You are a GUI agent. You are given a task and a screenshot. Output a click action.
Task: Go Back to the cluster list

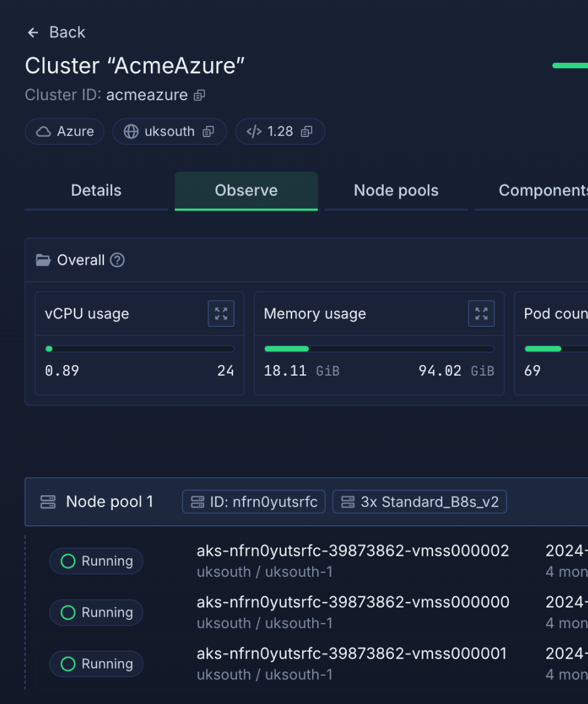55,32
